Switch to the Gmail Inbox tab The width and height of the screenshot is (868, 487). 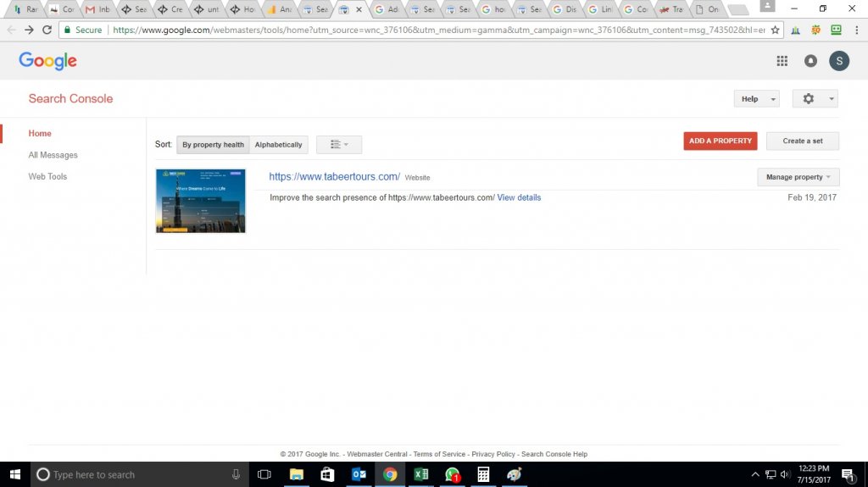click(98, 9)
